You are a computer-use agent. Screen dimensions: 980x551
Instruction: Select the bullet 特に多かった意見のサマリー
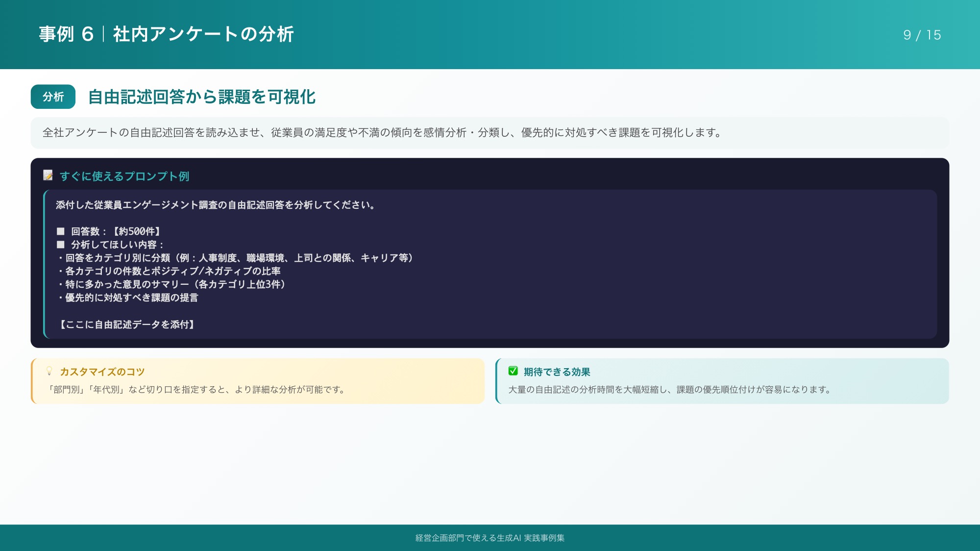click(172, 284)
